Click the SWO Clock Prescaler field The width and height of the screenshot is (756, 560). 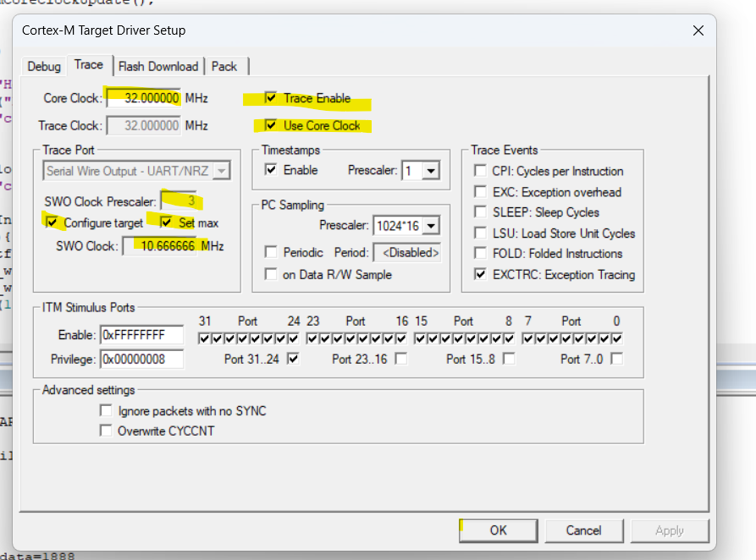pos(179,201)
